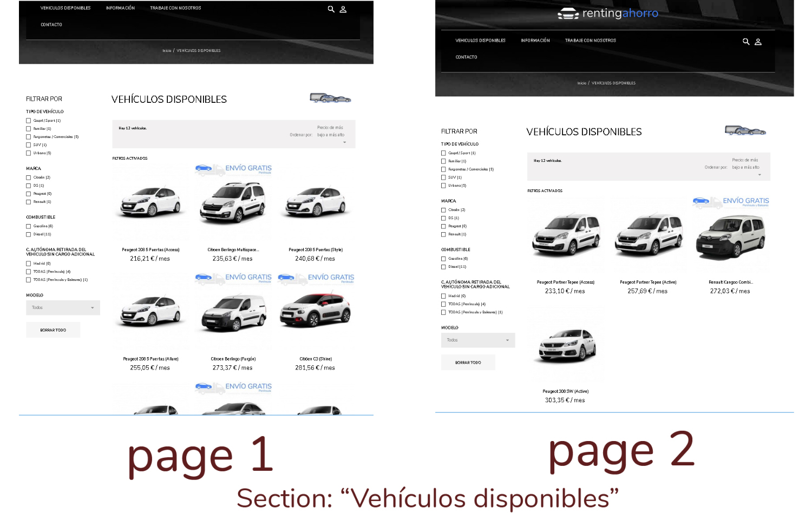Open the Peugeot 208 5 Puertas (Allure) car photo

150,311
